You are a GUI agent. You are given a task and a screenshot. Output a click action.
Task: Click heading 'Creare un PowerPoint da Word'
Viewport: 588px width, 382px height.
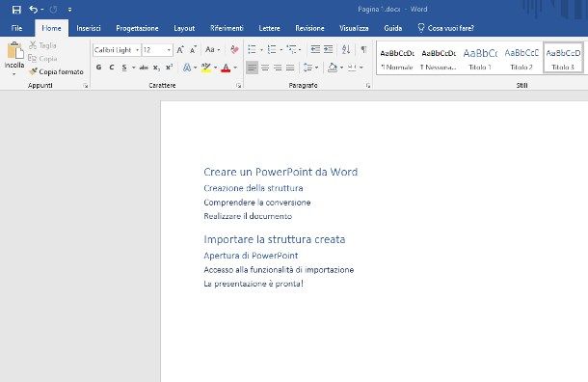(x=281, y=172)
